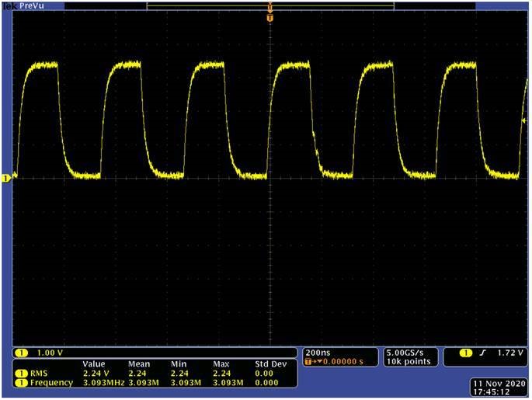Click the orange trigger position marker at top
This screenshot has height=400, width=532.
coord(269,16)
